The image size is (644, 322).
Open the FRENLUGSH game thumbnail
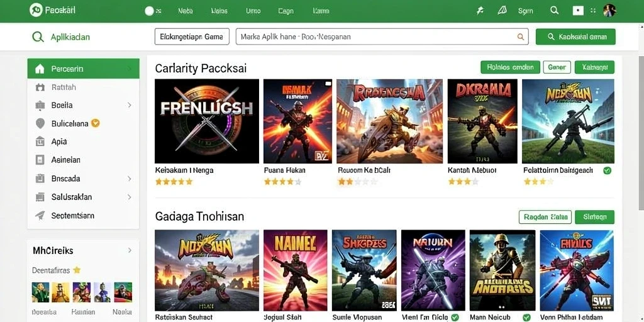click(206, 121)
